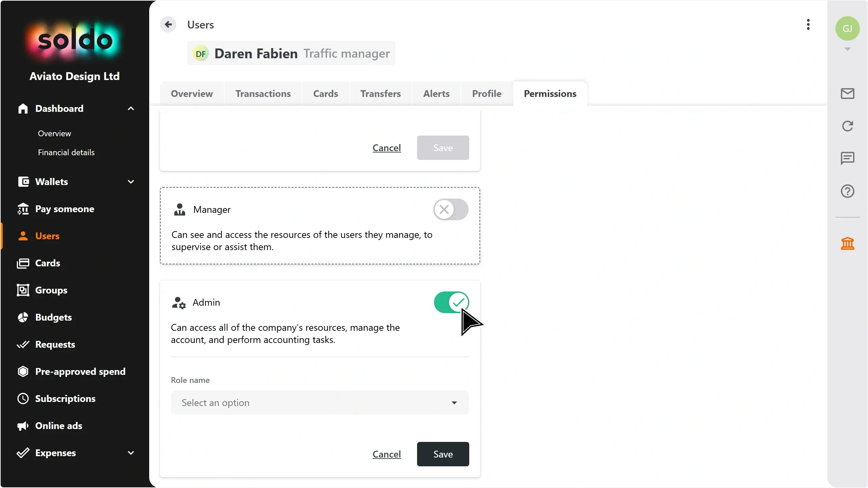Switch to the Transactions tab
The width and height of the screenshot is (868, 488).
coord(263,94)
